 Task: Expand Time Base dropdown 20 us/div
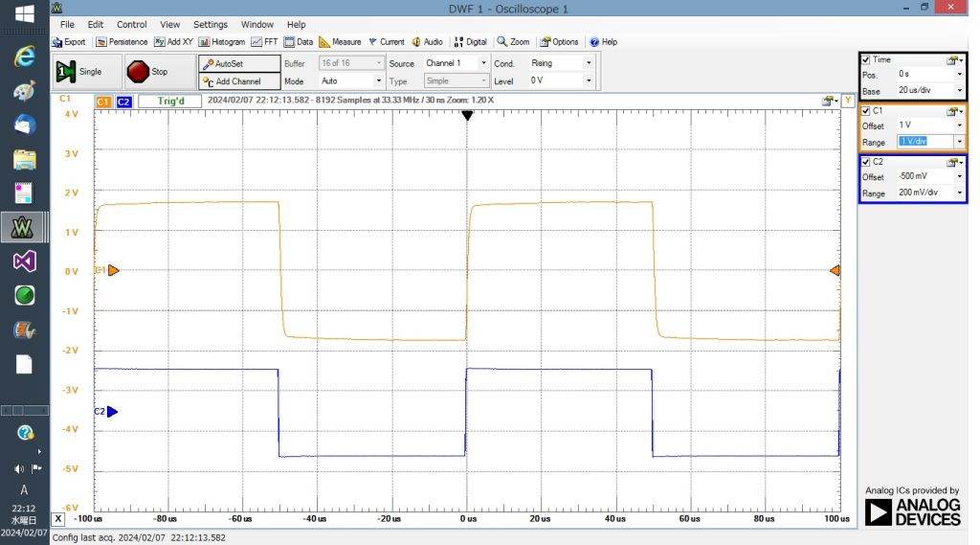coord(959,90)
